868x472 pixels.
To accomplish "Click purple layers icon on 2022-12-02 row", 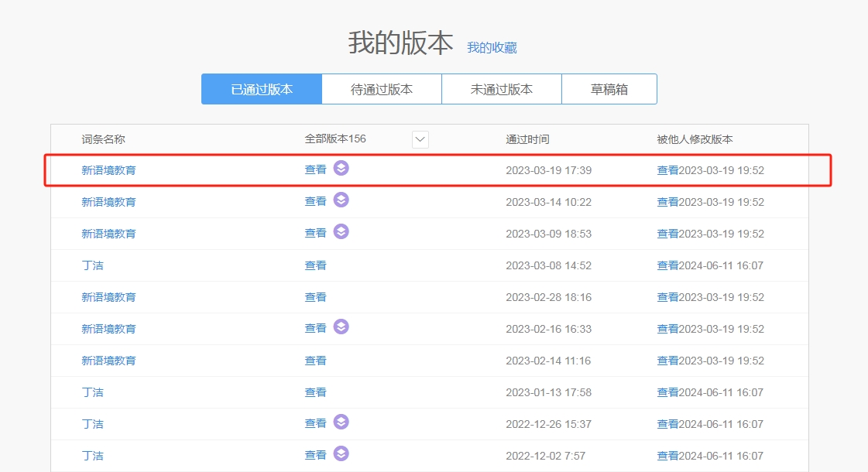I will [341, 454].
